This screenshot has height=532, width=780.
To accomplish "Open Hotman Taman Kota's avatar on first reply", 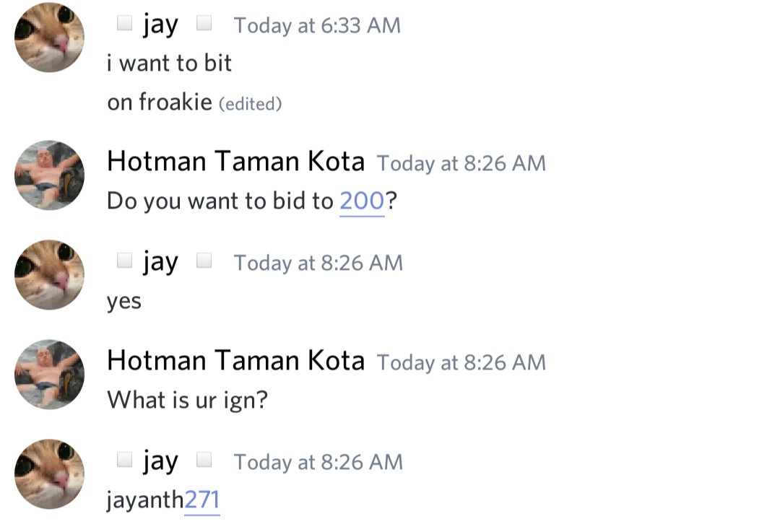I will click(49, 175).
